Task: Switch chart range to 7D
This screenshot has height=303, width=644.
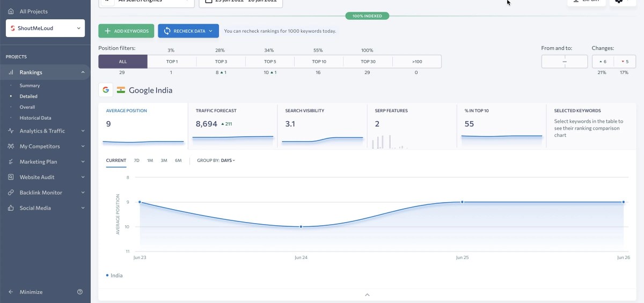Action: pyautogui.click(x=136, y=160)
